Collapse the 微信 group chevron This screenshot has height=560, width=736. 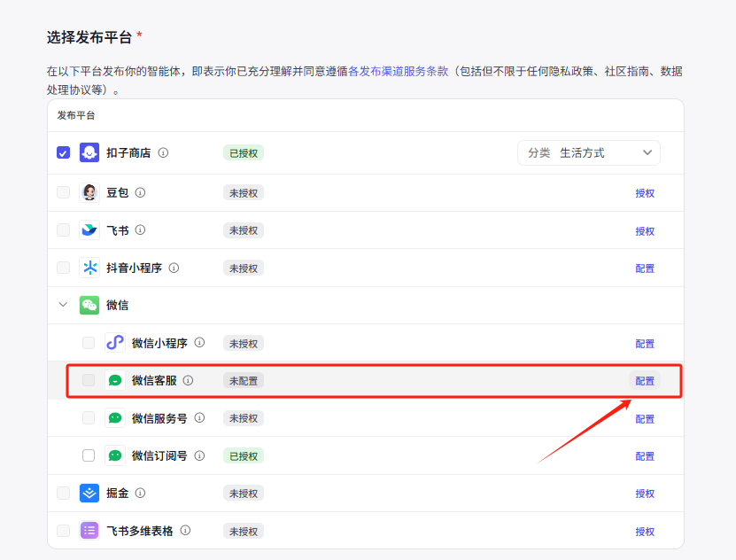pos(63,305)
